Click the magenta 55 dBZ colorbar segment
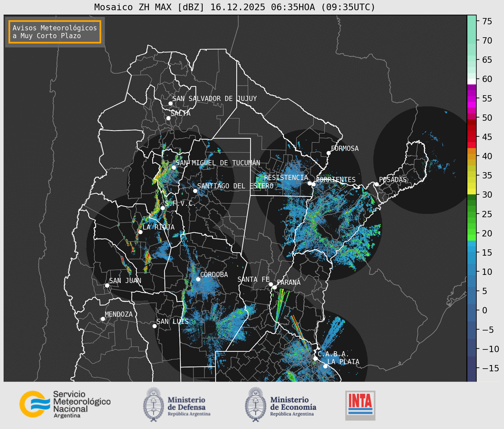 [x=472, y=99]
